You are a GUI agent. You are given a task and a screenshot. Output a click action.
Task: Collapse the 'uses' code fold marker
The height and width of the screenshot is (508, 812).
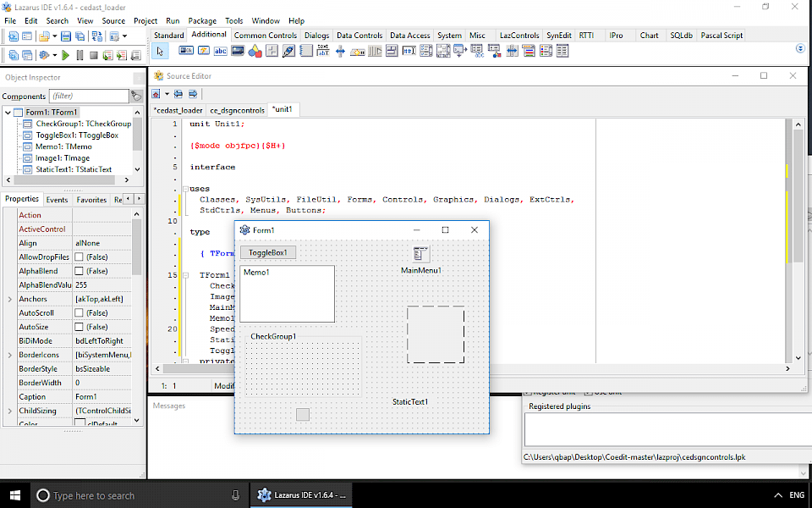(185, 189)
